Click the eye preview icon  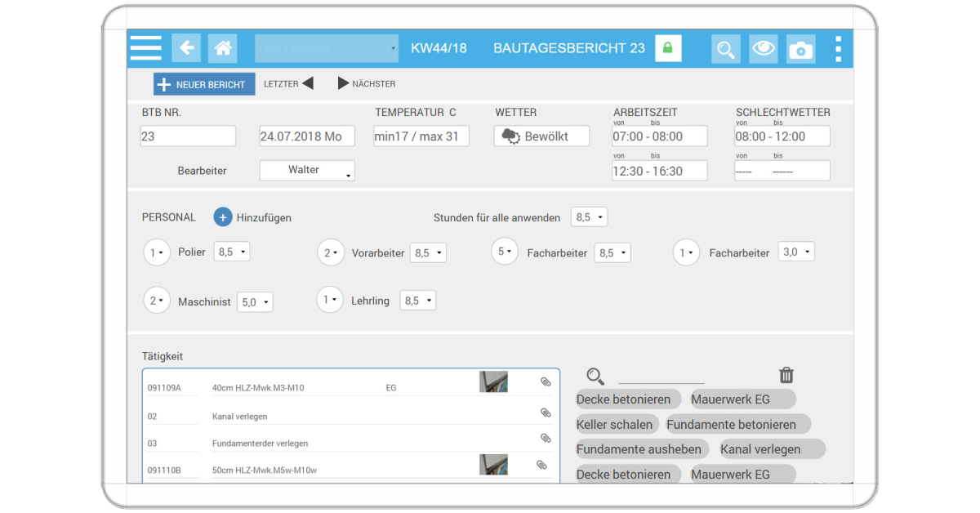(763, 48)
